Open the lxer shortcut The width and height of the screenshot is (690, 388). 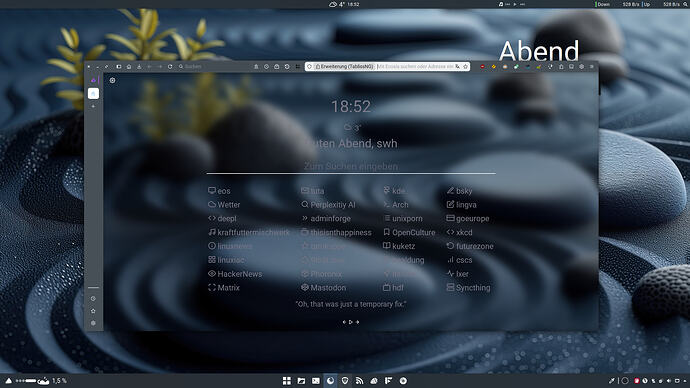pos(458,274)
